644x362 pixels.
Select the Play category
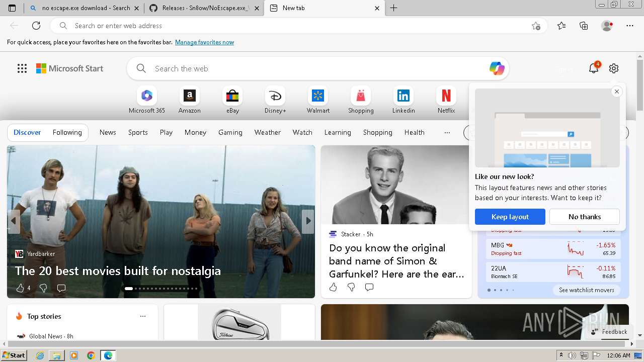coord(166,132)
